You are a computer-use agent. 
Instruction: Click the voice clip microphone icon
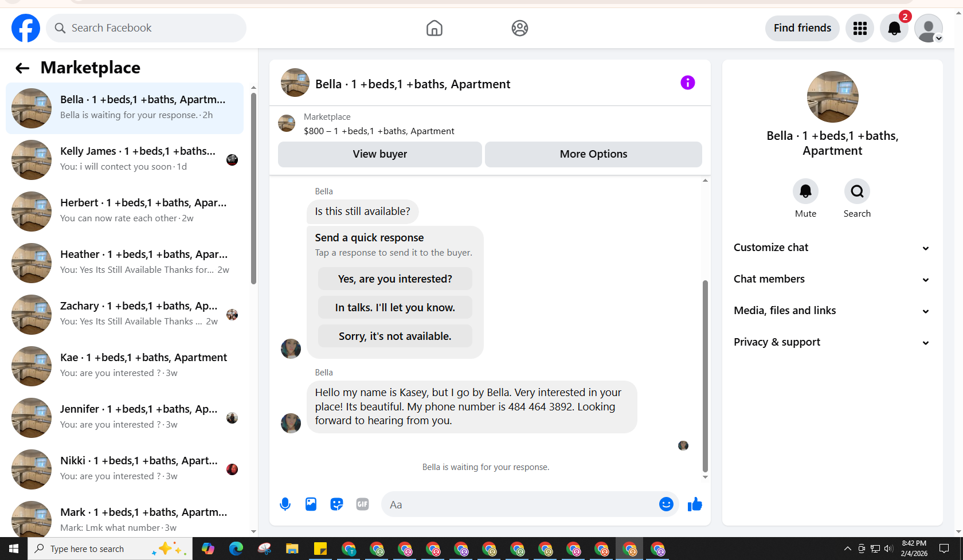click(285, 504)
